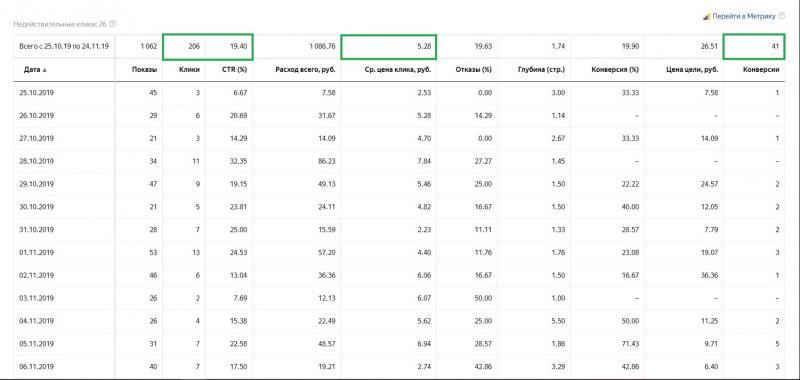Open the Перейти в Метрику link
Screen dimensions: 800x380
click(x=744, y=16)
